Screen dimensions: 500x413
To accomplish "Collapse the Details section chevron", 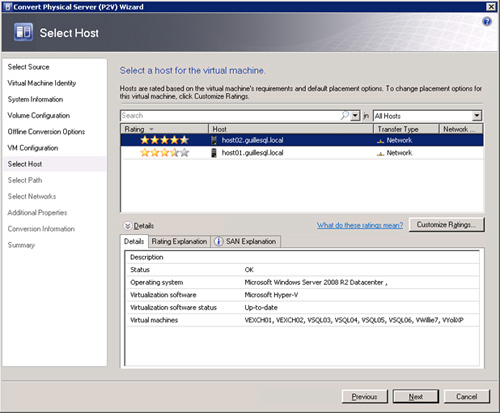I will tap(128, 226).
